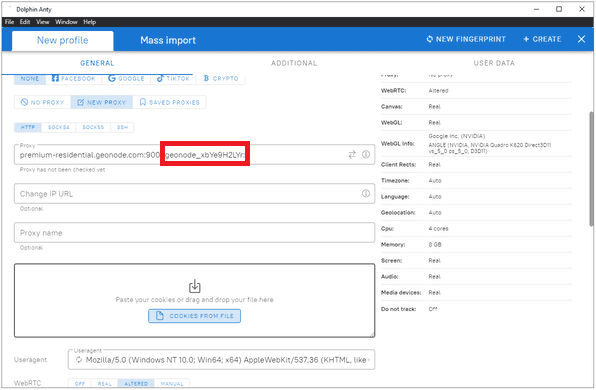Close the new profile dialog via X icon
The width and height of the screenshot is (596, 390).
pos(581,39)
